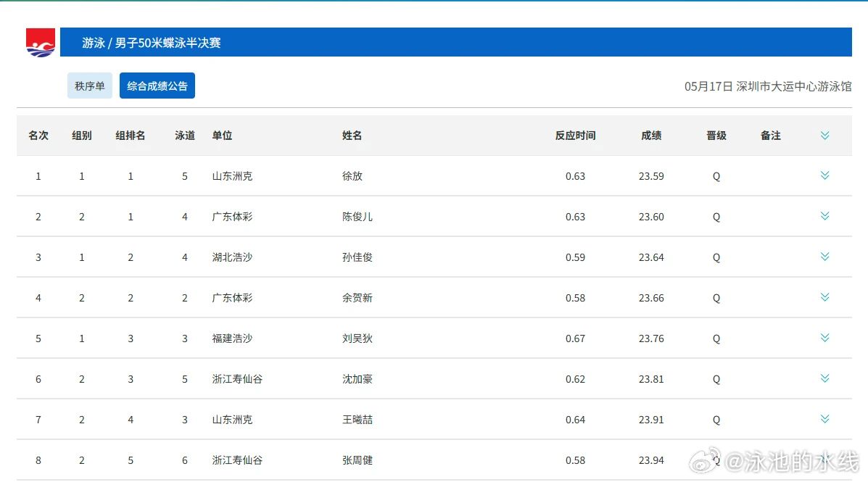
Task: Click the Q qualifier mark for 徐放
Action: (716, 177)
